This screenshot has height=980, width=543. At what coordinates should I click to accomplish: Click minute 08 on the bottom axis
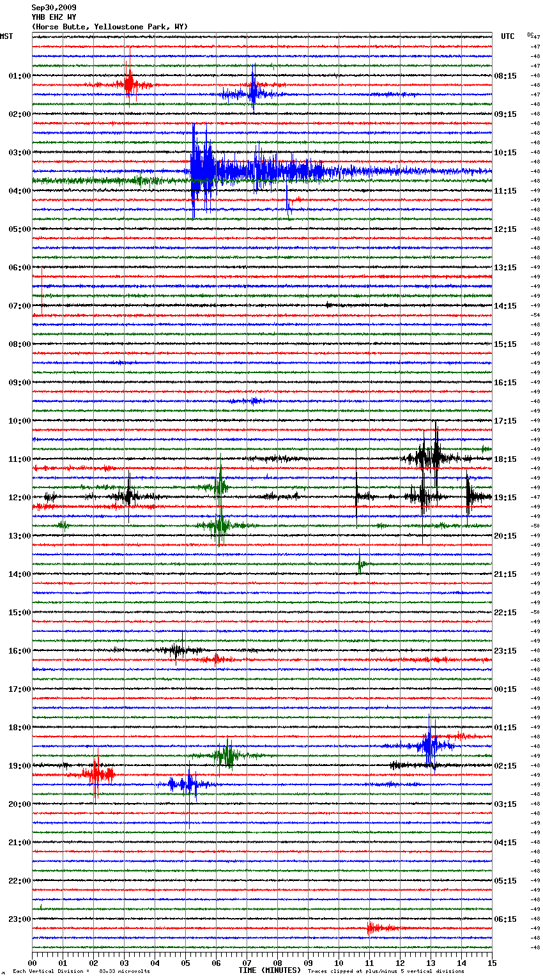point(278,962)
